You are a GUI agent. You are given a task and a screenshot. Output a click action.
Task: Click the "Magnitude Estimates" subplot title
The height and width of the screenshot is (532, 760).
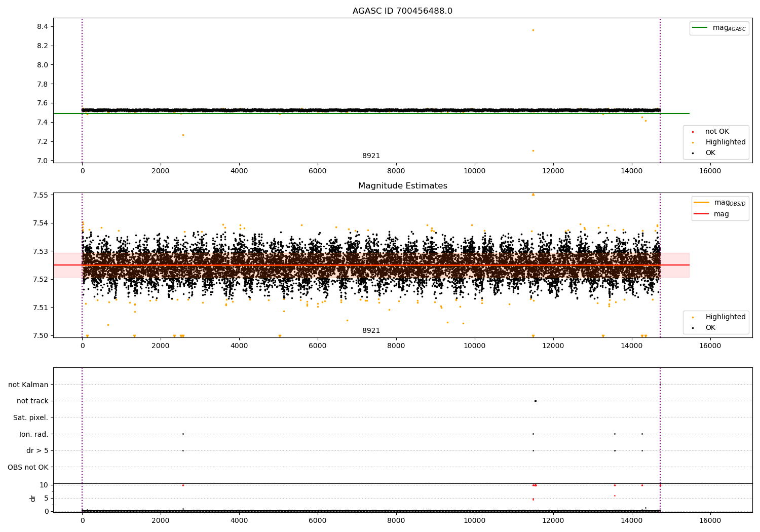tap(402, 186)
